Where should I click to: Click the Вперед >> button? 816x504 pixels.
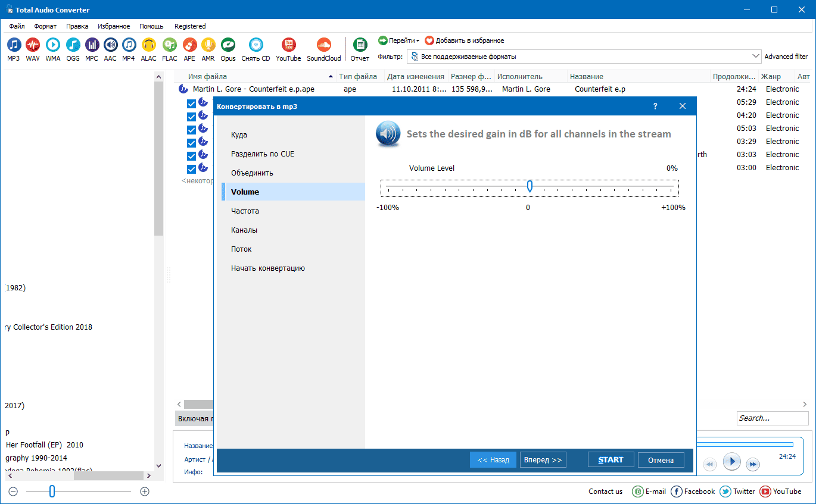(543, 460)
